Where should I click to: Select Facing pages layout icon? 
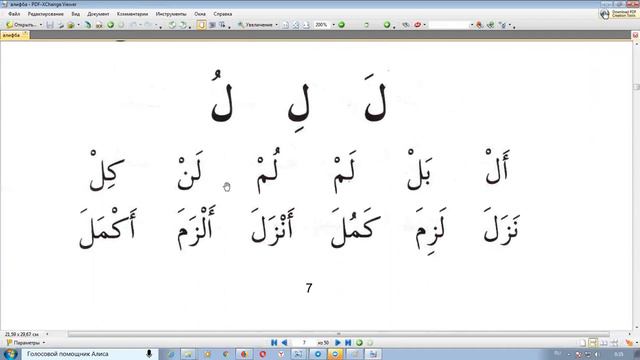(x=604, y=343)
